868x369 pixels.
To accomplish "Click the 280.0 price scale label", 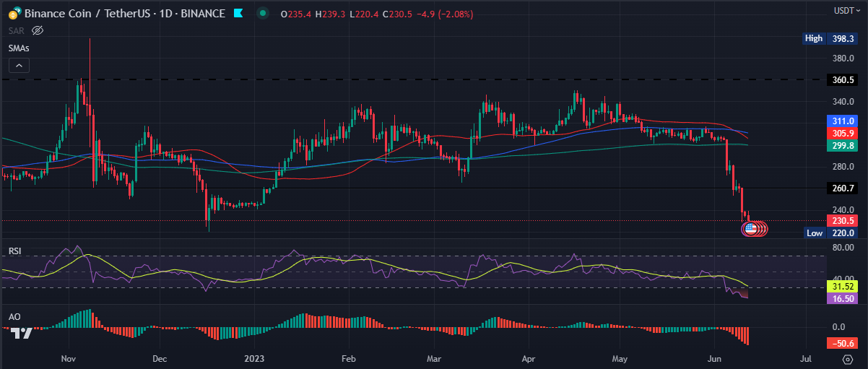I will (844, 166).
